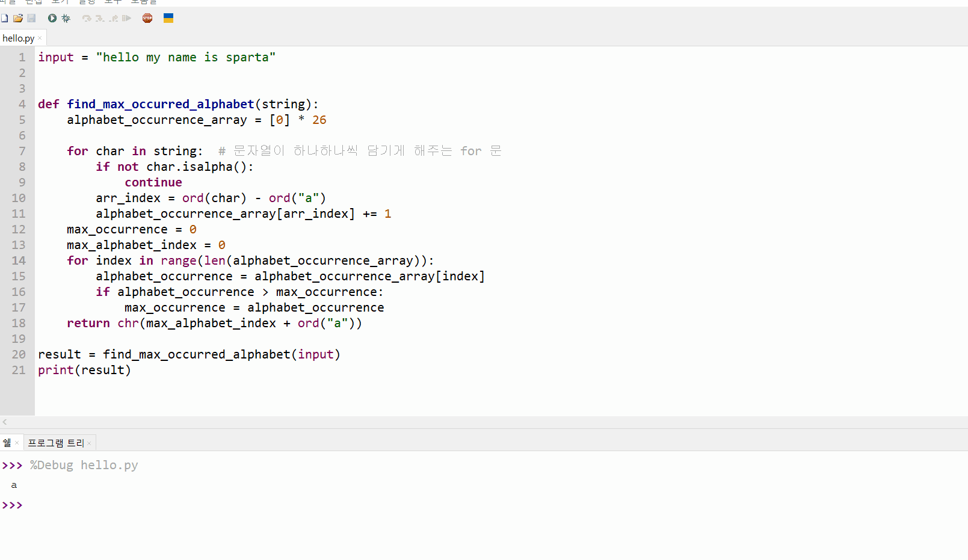Click 'max_occurrence = 0' on line 12
Viewport: 968px width, 560px height.
[x=132, y=229]
